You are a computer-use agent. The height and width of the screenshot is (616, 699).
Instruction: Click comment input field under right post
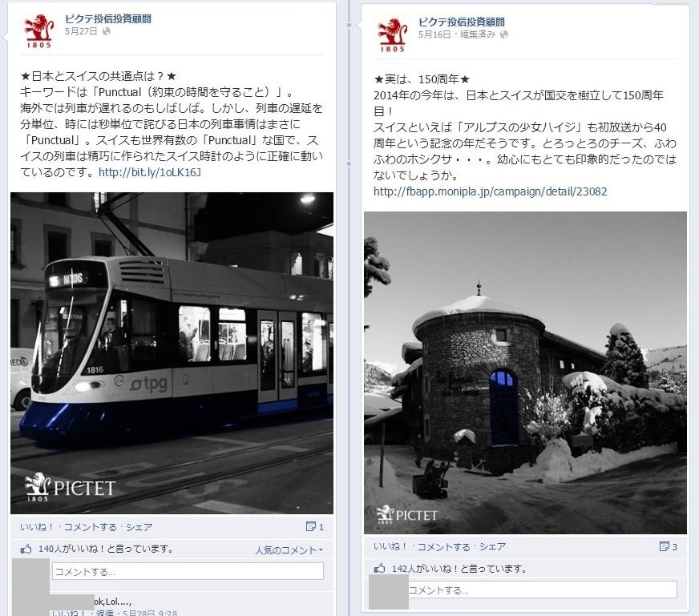542,590
